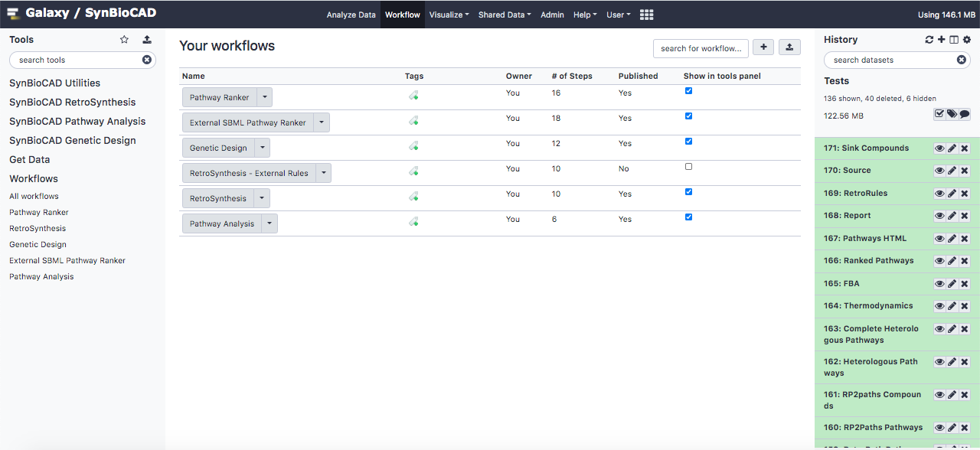Create a new history with plus icon
The height and width of the screenshot is (450, 980).
pyautogui.click(x=942, y=40)
